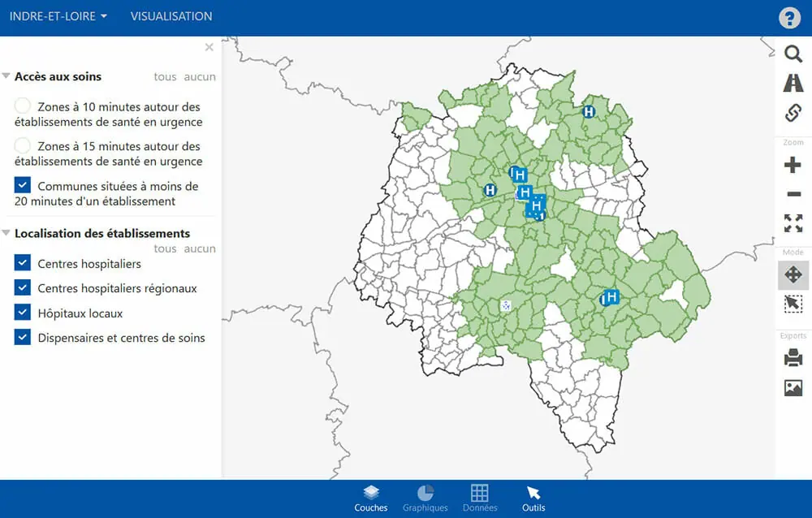This screenshot has height=518, width=812.
Task: Select the rectangle selection mode icon
Action: (793, 304)
